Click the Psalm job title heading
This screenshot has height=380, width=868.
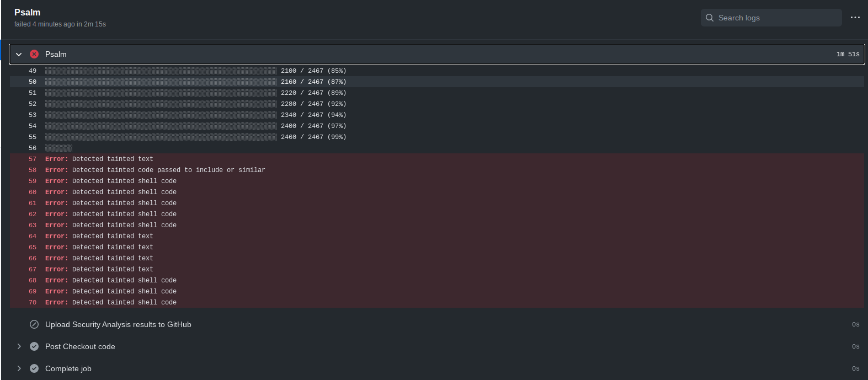26,12
